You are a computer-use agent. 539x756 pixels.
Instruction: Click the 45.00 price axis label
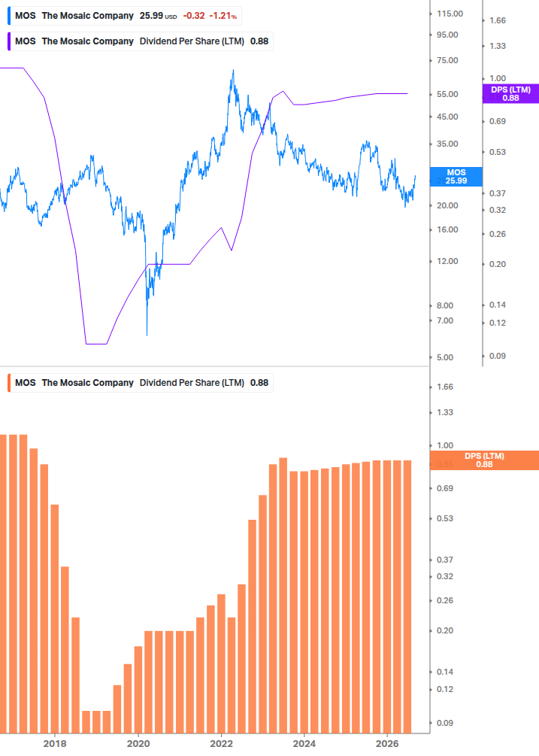(x=447, y=117)
